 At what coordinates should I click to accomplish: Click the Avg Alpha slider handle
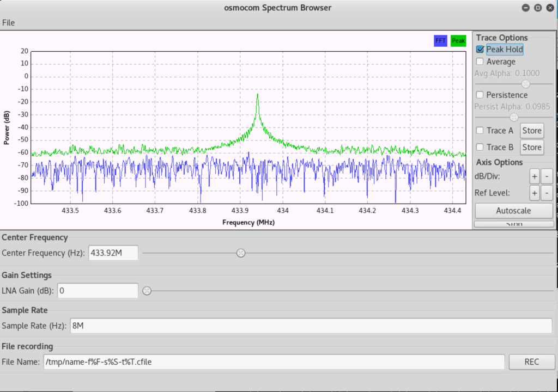[x=526, y=84]
